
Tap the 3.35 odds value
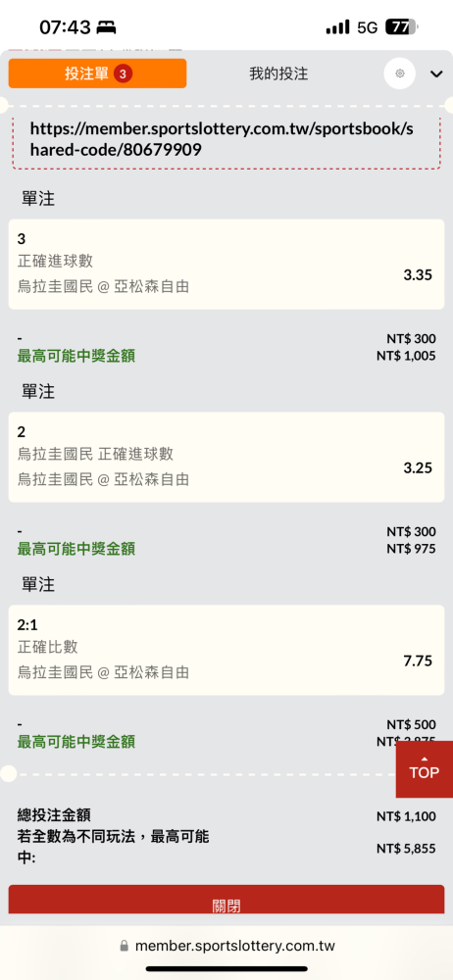[x=418, y=275]
